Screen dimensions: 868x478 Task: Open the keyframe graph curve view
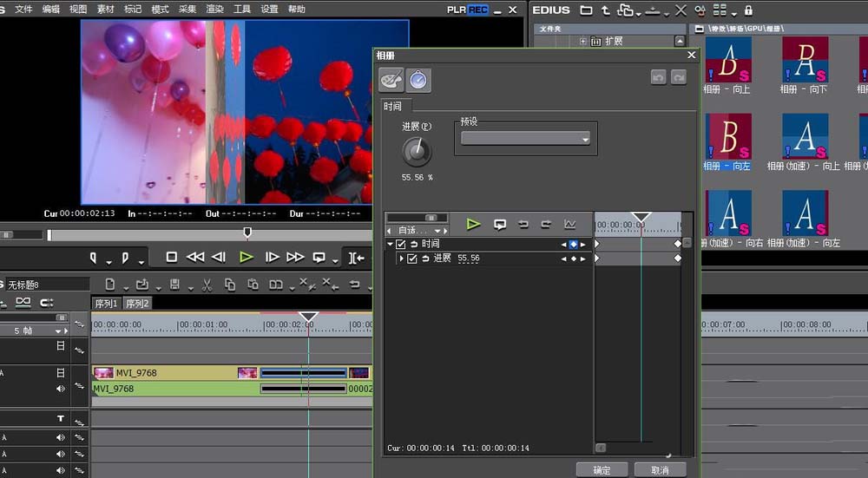(569, 224)
